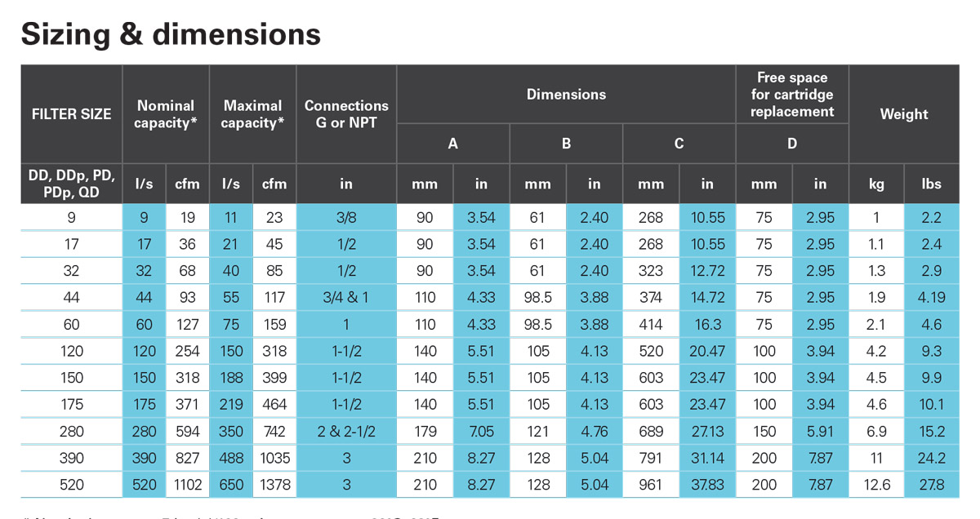Click the "FILTER SIZE" column header
Viewport: 980px width, 519px height.
tap(71, 114)
